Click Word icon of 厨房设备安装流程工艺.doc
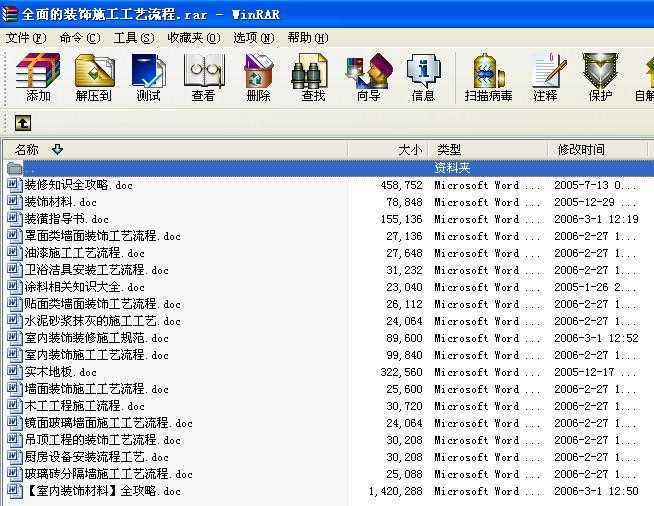 (14, 457)
